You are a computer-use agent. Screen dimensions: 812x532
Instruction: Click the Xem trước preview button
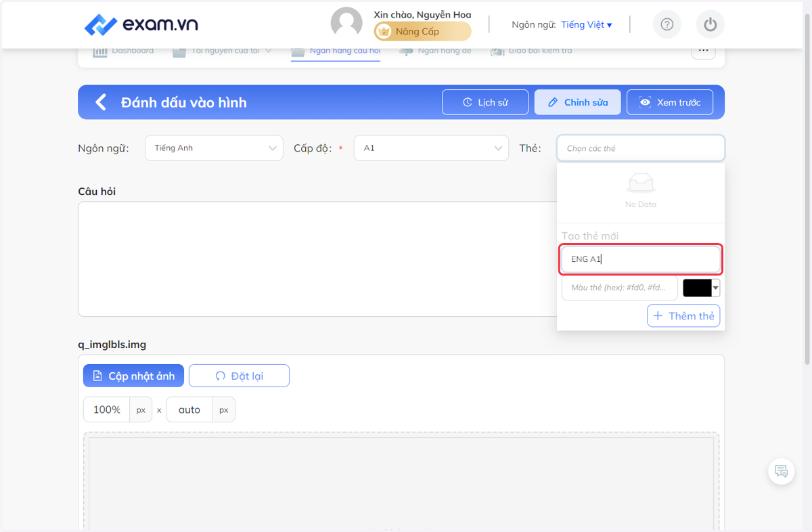coord(670,102)
